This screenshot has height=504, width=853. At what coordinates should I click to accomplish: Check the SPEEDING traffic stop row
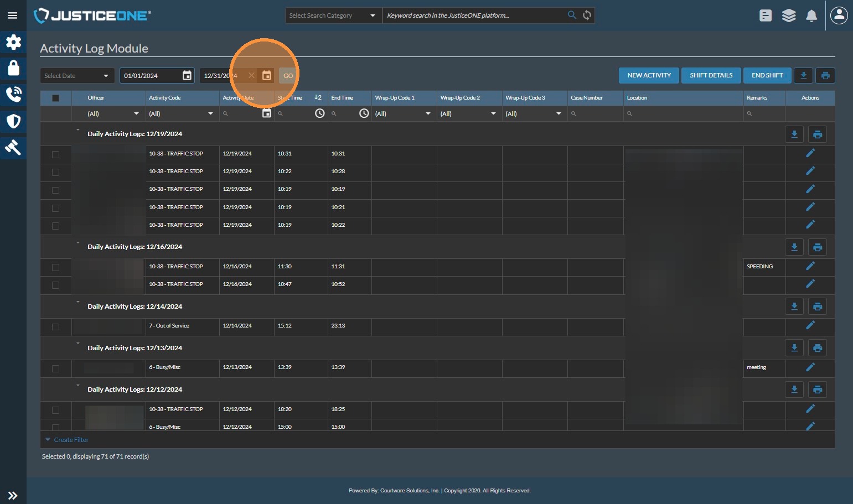[55, 267]
